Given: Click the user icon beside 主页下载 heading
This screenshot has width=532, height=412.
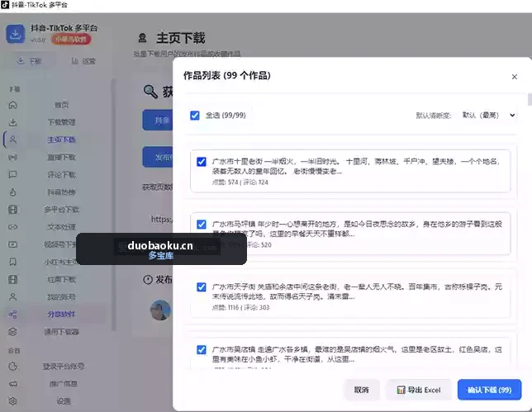Looking at the screenshot, I should click(x=142, y=38).
